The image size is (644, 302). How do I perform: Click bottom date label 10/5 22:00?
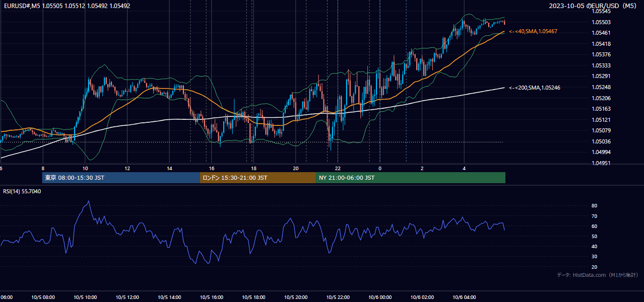click(338, 297)
